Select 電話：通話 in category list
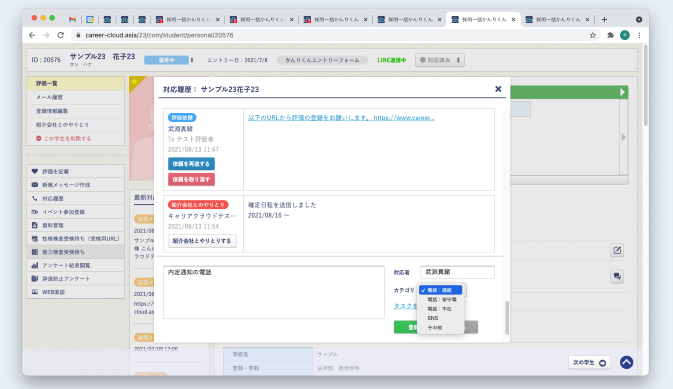Image resolution: width=673 pixels, height=389 pixels. tap(441, 290)
